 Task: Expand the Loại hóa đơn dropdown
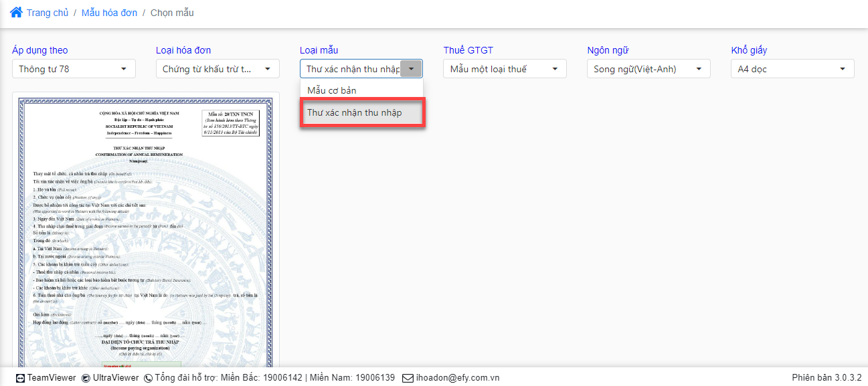(218, 69)
